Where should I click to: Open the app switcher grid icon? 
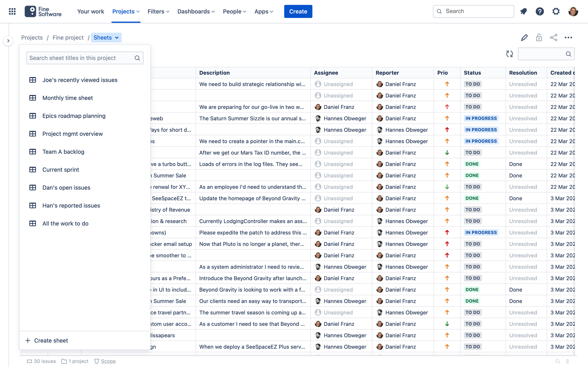pyautogui.click(x=12, y=11)
